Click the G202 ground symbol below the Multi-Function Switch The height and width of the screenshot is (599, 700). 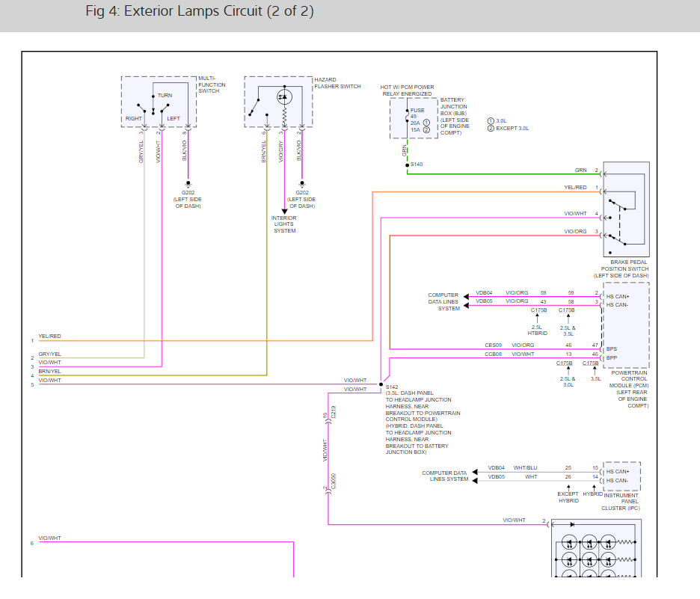point(188,183)
